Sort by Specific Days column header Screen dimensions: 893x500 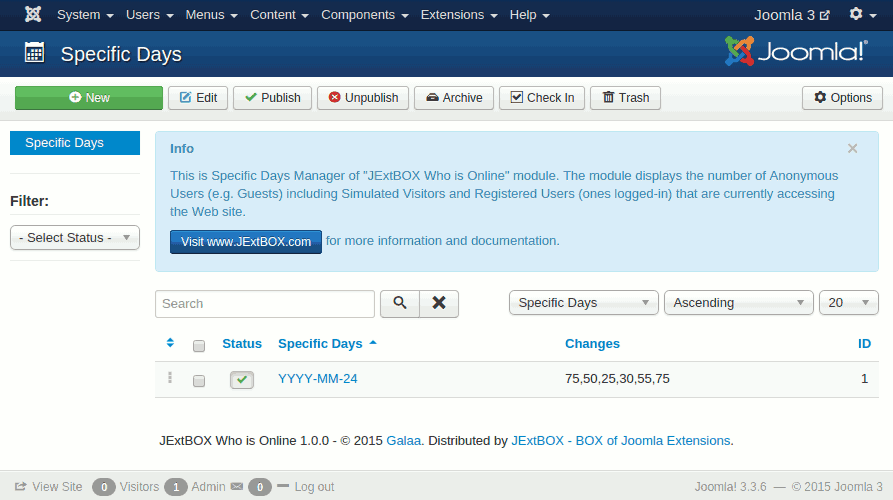coord(327,344)
